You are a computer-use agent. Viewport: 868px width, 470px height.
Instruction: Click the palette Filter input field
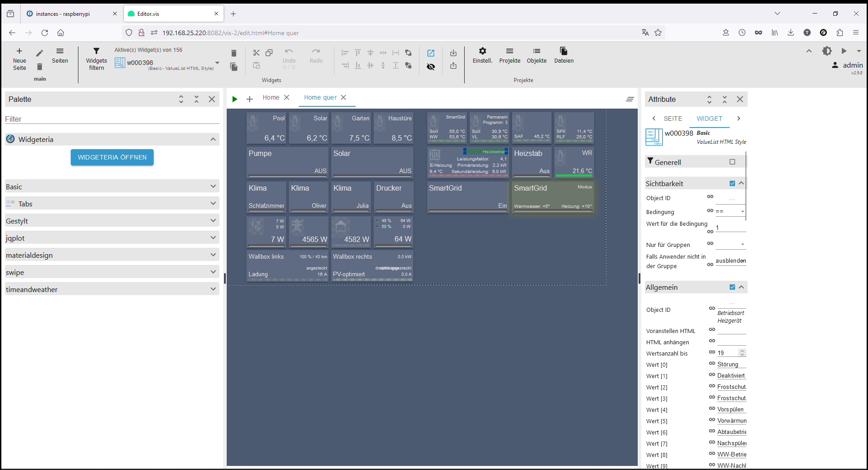(112, 119)
